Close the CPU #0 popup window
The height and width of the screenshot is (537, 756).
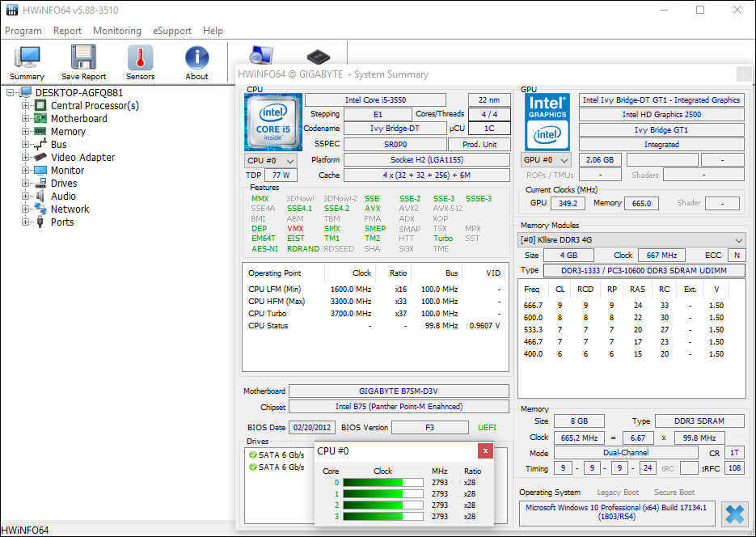484,450
